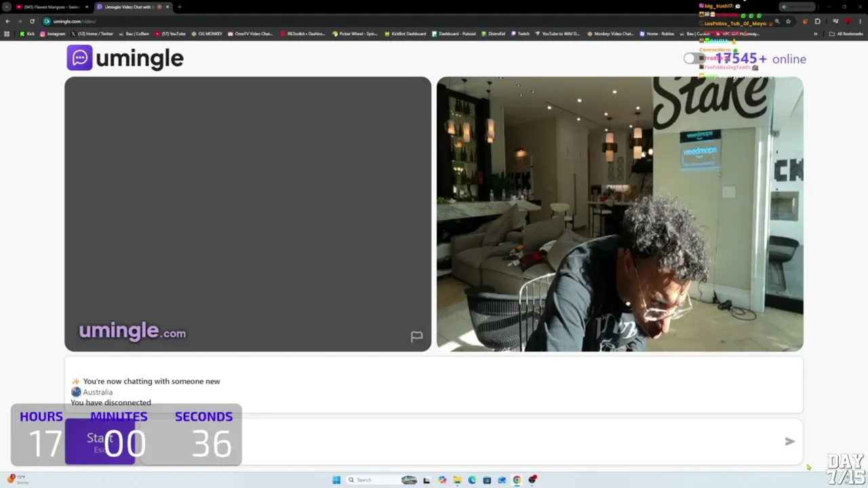The image size is (868, 488).
Task: Report the stranger with the flag icon
Action: [416, 336]
